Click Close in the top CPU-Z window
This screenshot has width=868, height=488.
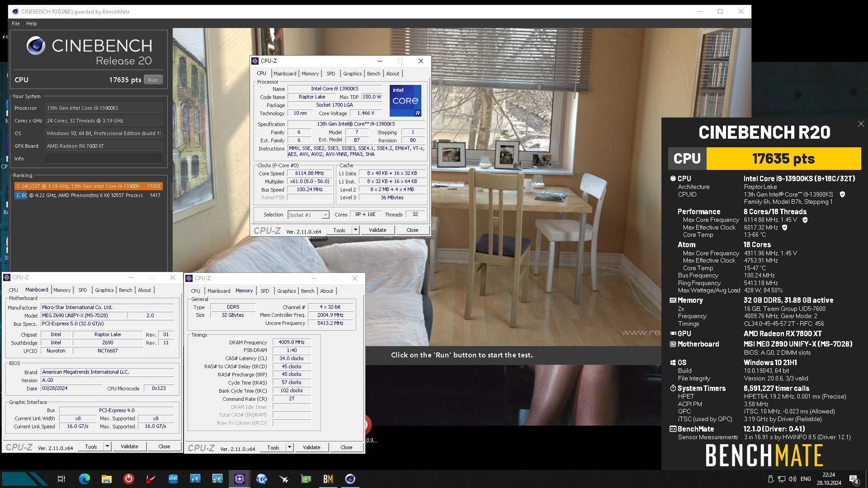coord(412,230)
